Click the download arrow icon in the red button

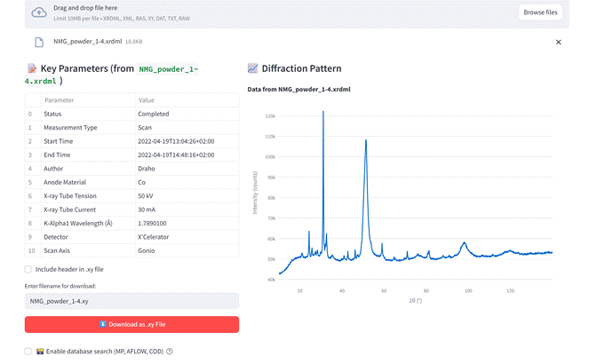click(x=102, y=325)
